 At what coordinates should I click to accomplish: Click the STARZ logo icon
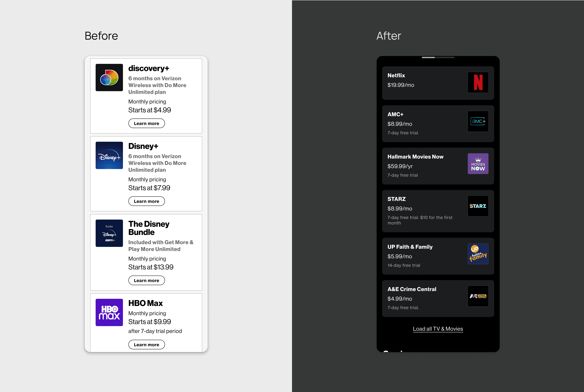pos(478,206)
